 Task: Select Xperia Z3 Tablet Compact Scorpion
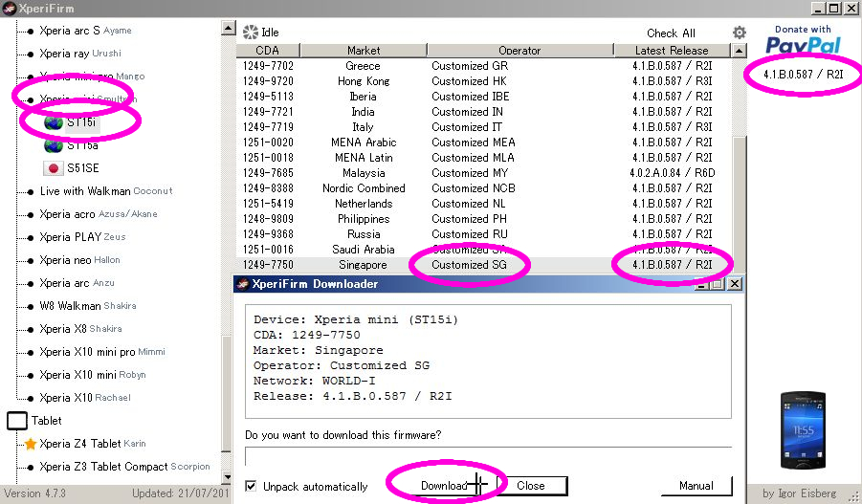(124, 467)
